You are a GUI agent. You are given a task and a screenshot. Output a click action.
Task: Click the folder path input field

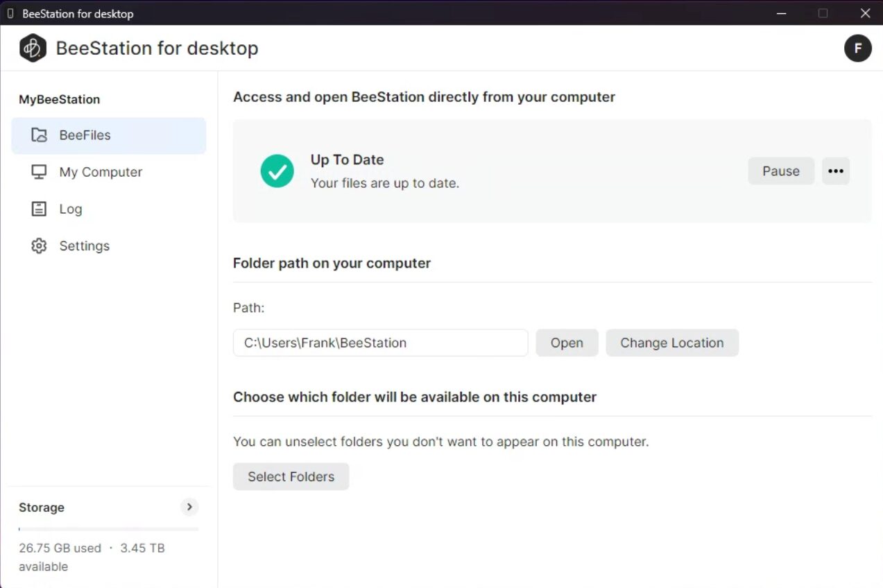381,343
